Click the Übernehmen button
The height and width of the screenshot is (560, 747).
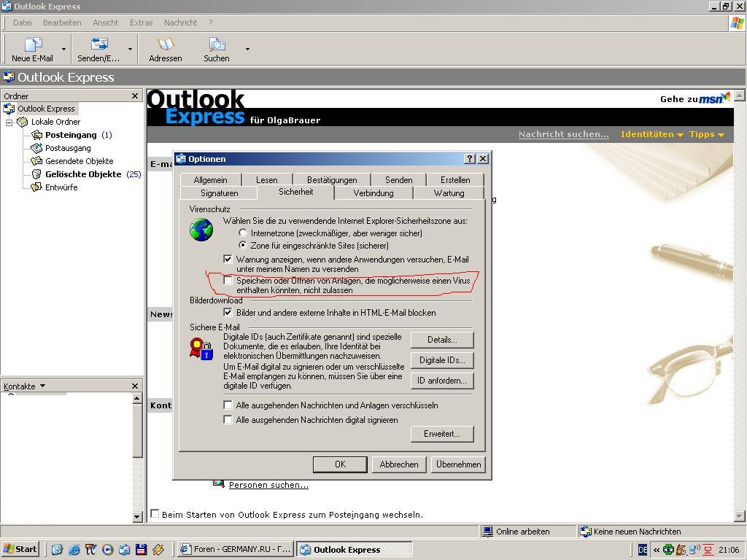(458, 464)
